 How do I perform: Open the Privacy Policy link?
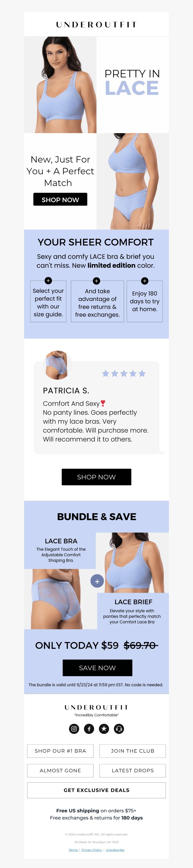click(x=92, y=850)
